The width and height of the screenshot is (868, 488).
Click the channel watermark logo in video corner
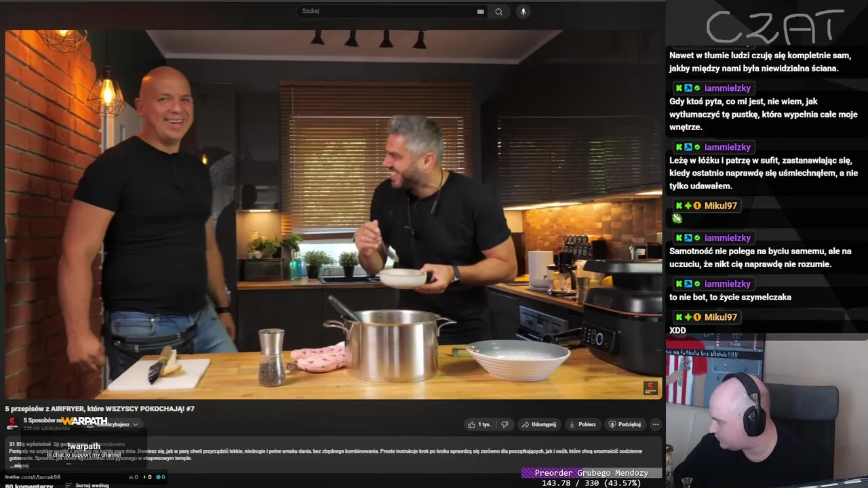[x=650, y=388]
